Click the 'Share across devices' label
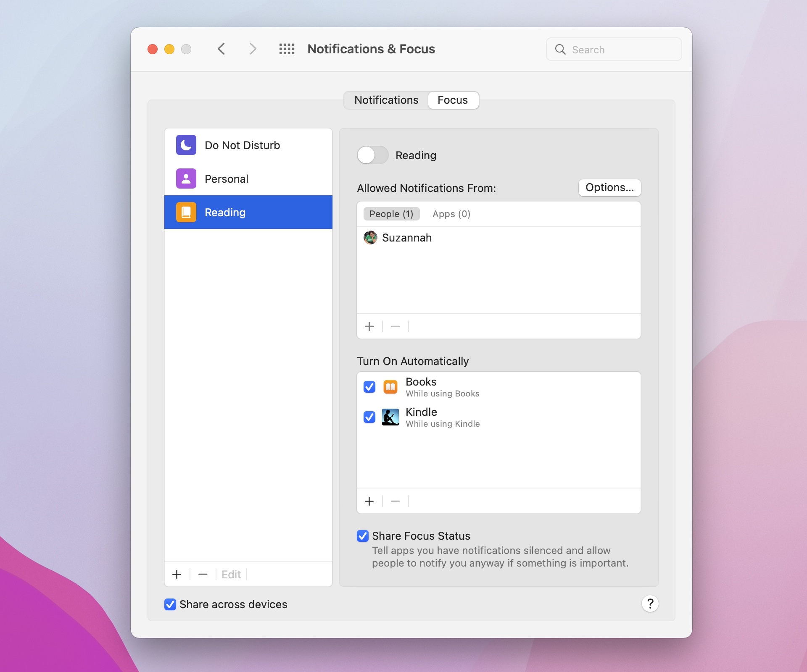 (233, 604)
